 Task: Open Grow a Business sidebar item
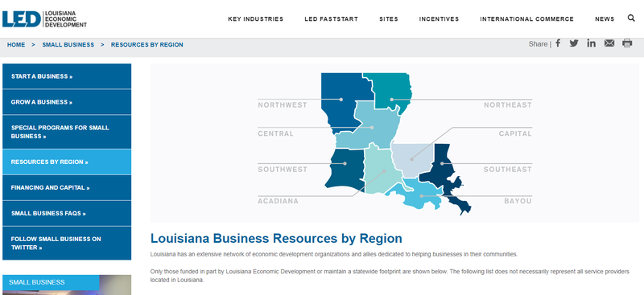point(67,102)
